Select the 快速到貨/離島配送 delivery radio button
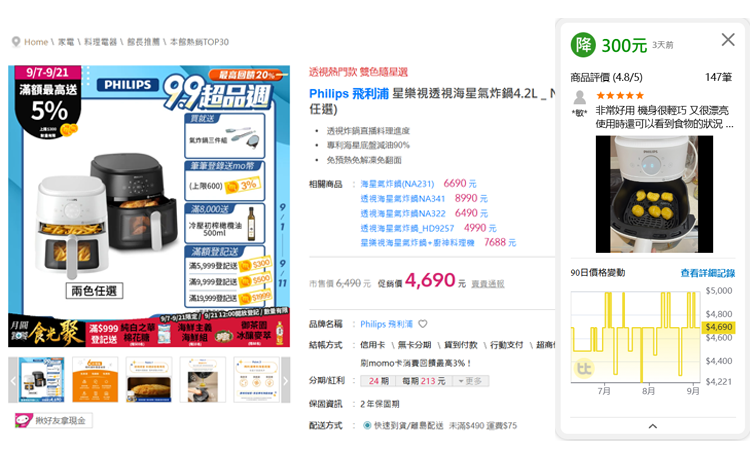 point(366,425)
